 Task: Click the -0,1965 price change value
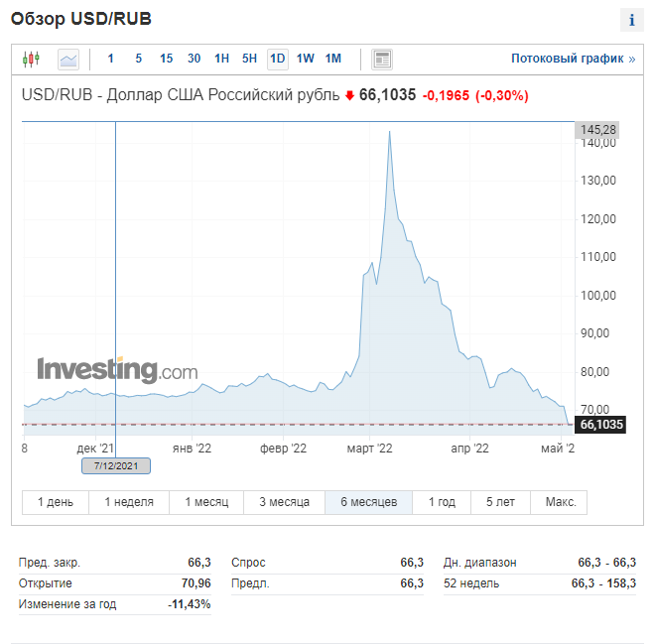[x=446, y=95]
